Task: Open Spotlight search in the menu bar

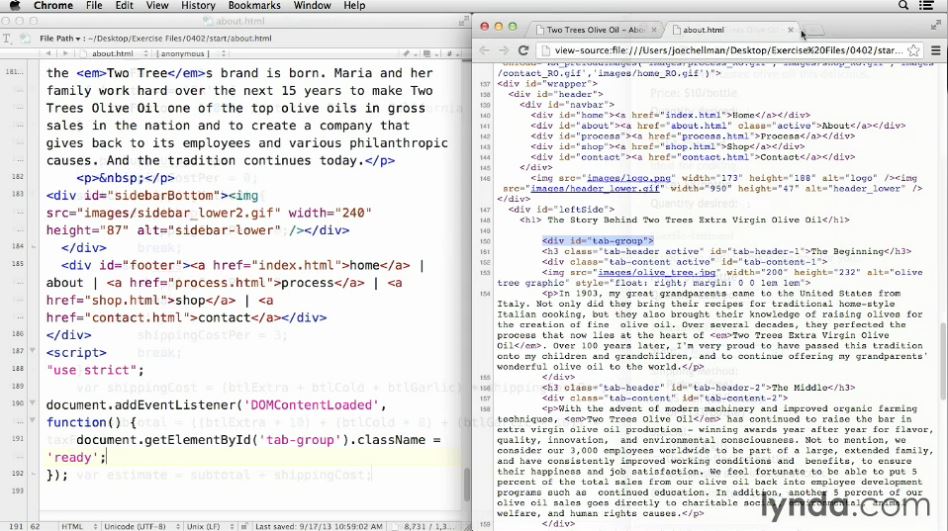Action: coord(903,5)
